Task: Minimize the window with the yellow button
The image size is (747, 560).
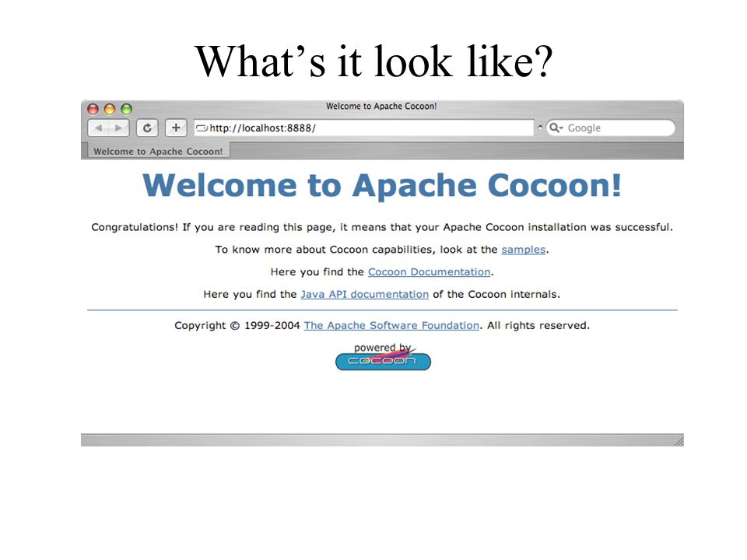Action: (110, 109)
